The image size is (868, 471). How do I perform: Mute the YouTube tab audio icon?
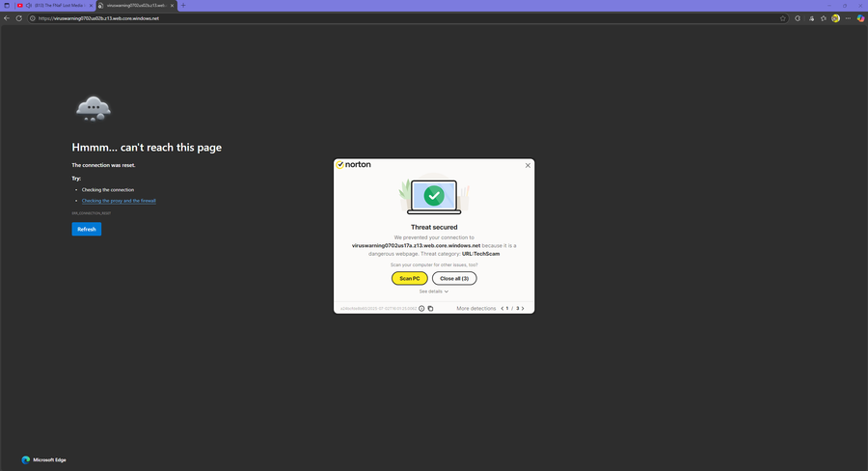[29, 6]
